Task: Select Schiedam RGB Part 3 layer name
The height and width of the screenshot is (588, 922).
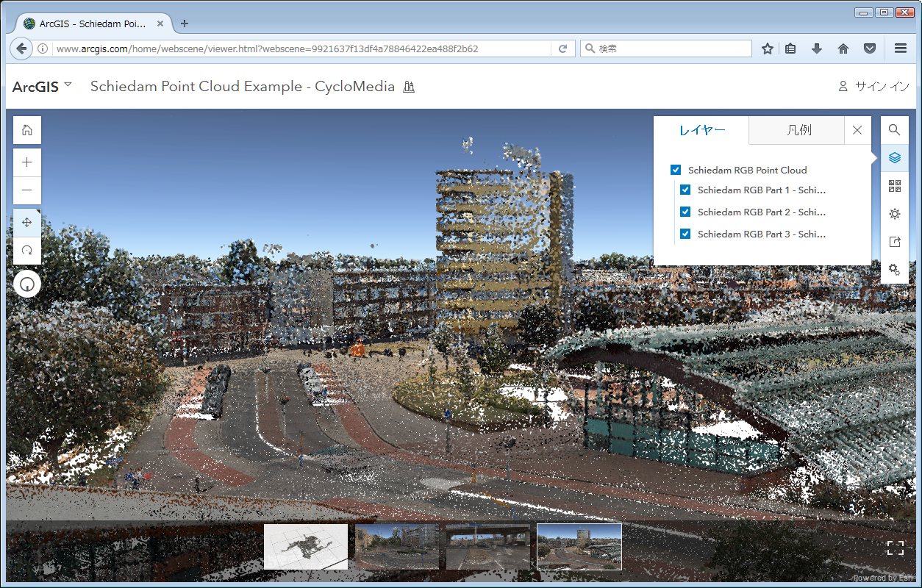Action: (x=762, y=234)
